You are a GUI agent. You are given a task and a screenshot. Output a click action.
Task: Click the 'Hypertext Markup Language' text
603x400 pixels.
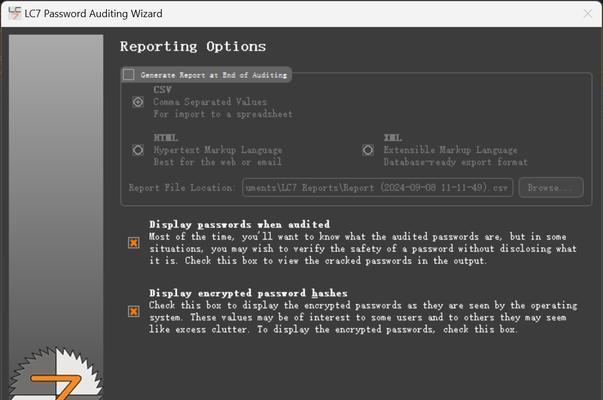[218, 150]
